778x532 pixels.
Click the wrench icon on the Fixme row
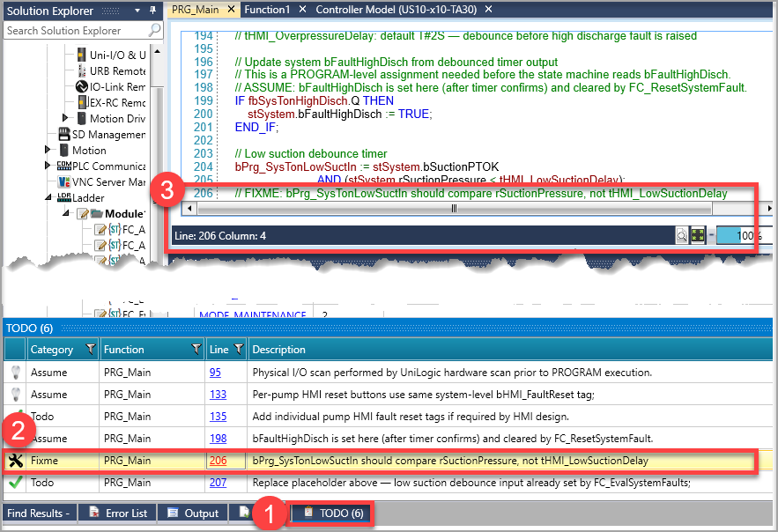point(15,461)
